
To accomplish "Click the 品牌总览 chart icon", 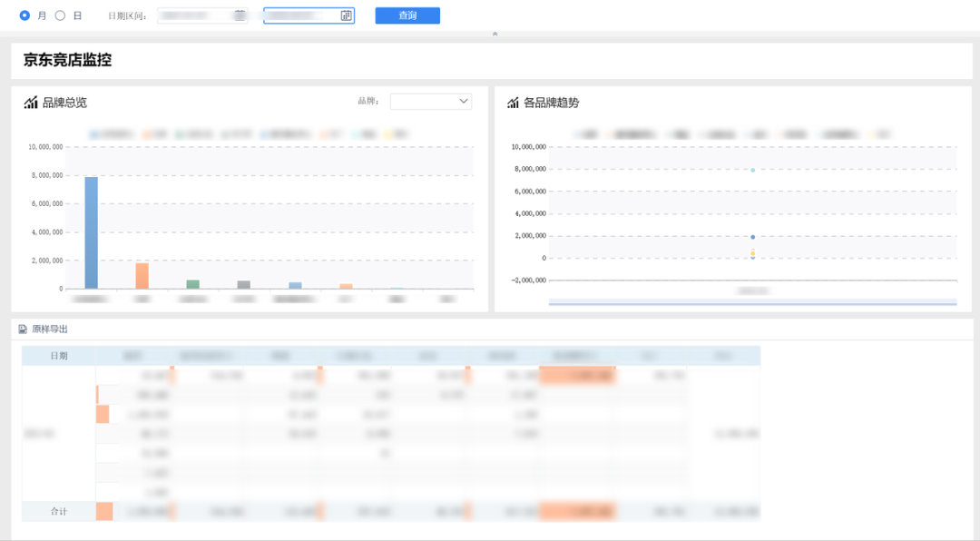I will [x=31, y=103].
